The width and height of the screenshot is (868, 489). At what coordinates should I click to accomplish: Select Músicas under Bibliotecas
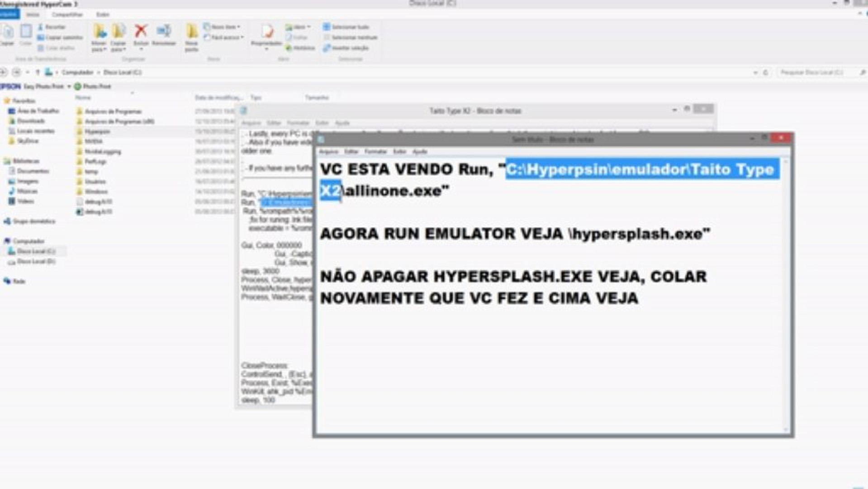click(x=24, y=191)
